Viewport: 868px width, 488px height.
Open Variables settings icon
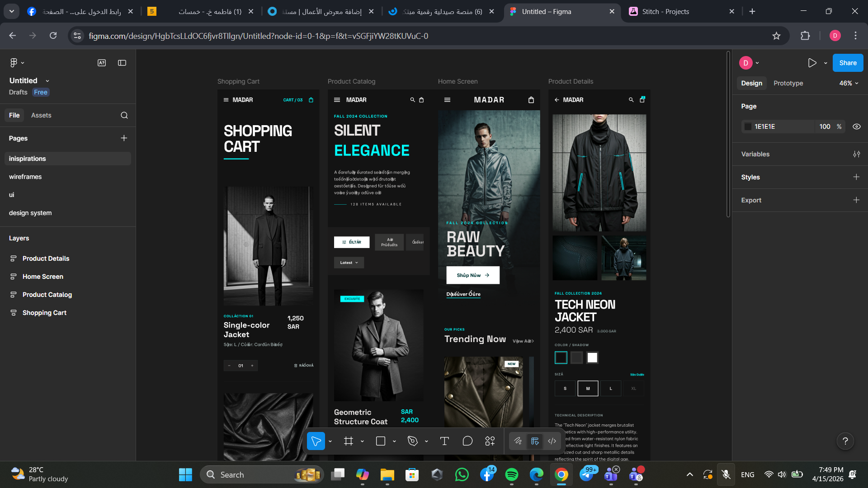point(857,154)
